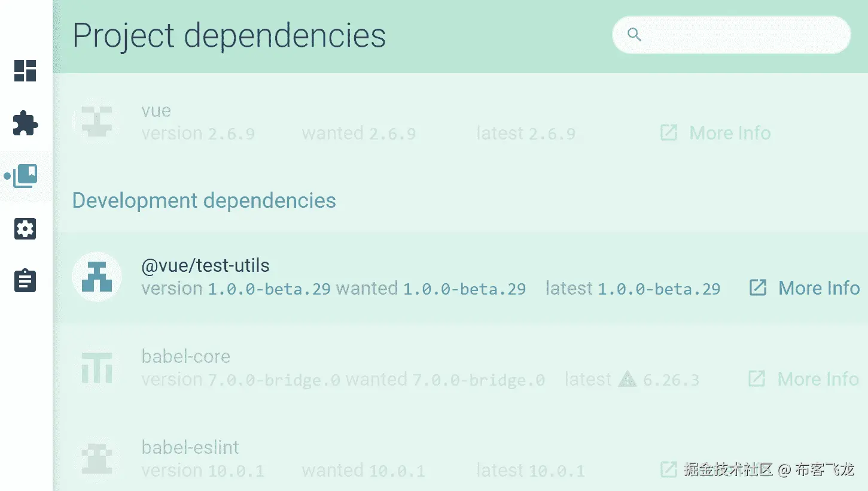Click the external-link icon for @vue/test-utils
Screen dimensions: 868x491
758,288
